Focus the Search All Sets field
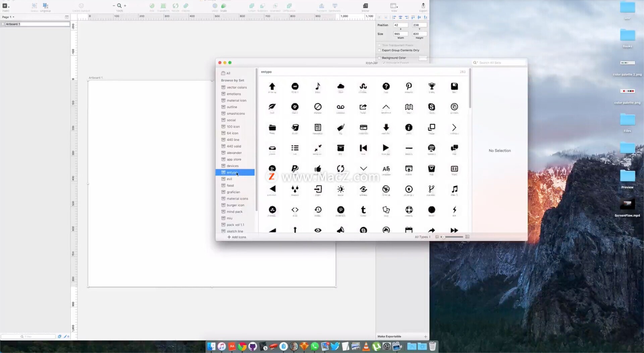Viewport: 644px width, 353px height. pyautogui.click(x=499, y=63)
